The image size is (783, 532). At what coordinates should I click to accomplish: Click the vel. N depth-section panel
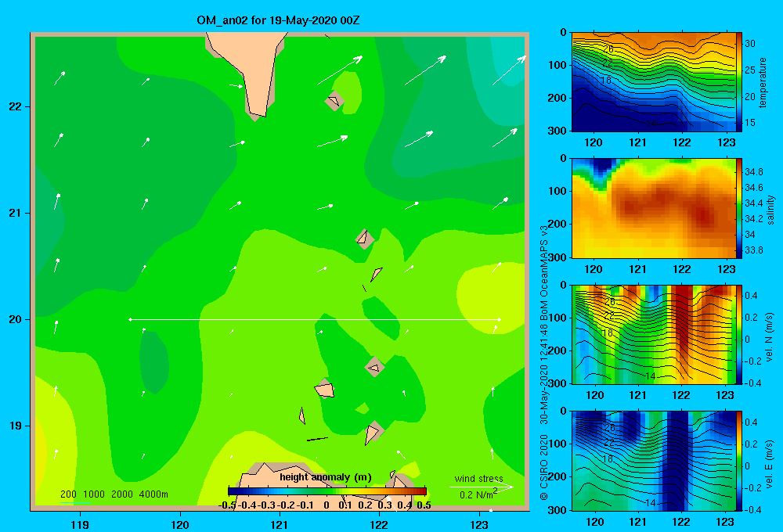(x=654, y=334)
